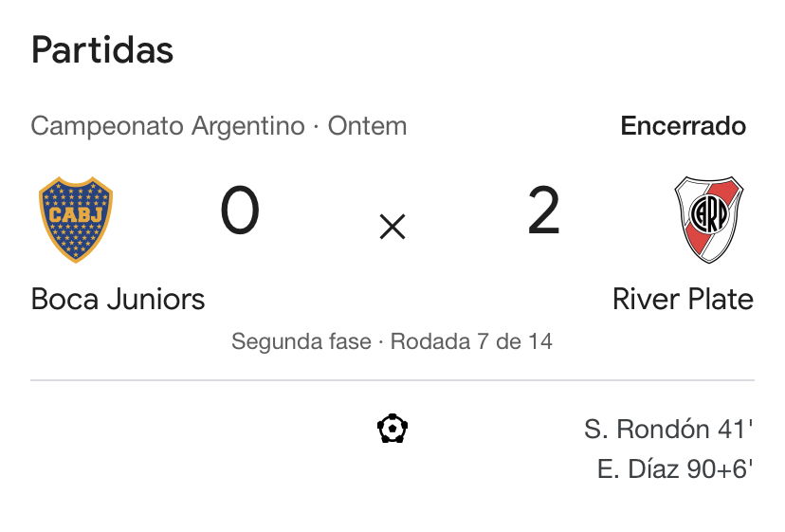Select Boca Juniors score of 0
The width and height of the screenshot is (785, 532).
point(240,210)
